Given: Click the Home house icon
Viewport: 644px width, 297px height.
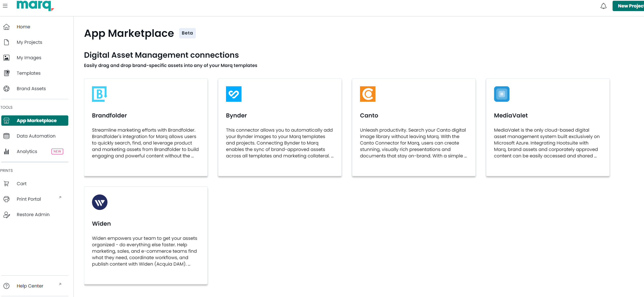Looking at the screenshot, I should tap(6, 27).
